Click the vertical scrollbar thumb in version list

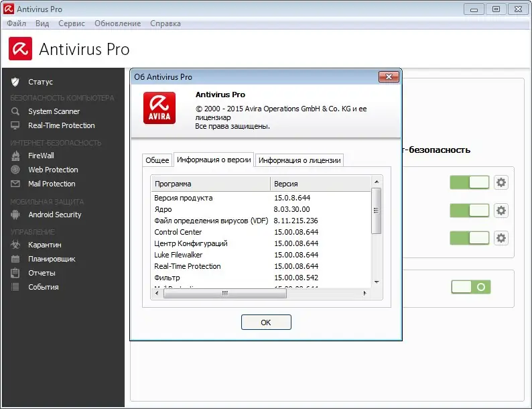(x=377, y=211)
